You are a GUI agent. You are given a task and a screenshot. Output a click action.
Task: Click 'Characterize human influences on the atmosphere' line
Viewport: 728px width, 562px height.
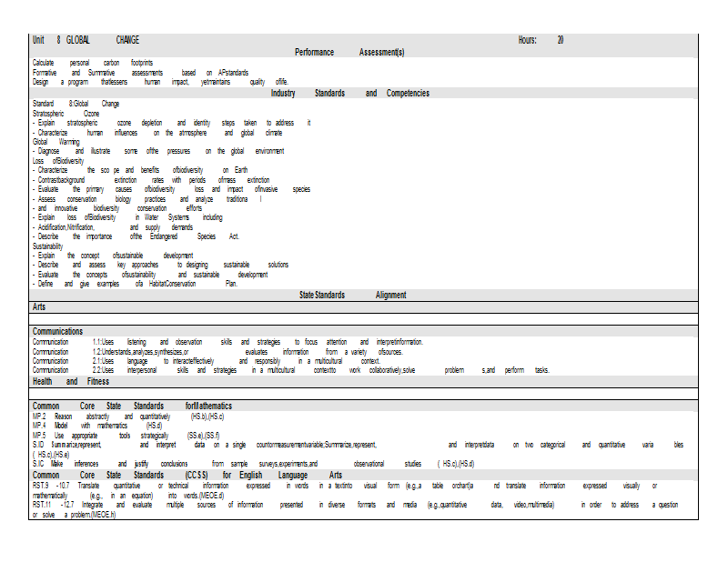[x=157, y=133]
